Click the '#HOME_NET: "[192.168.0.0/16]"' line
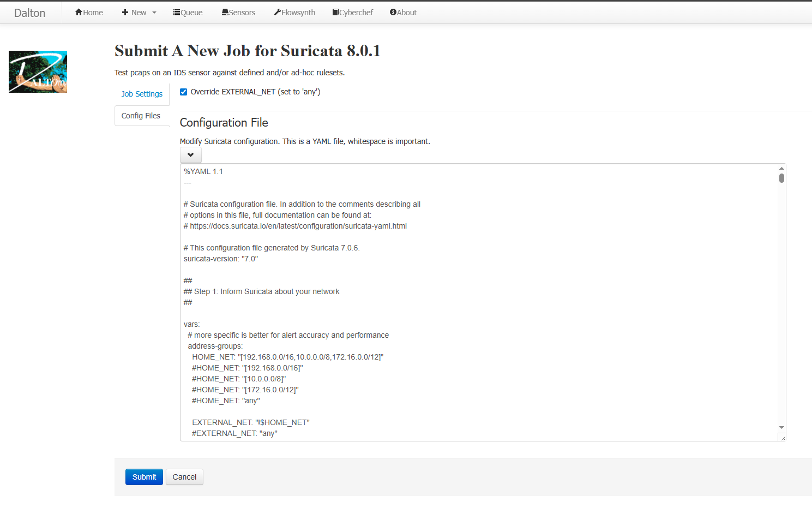 248,368
